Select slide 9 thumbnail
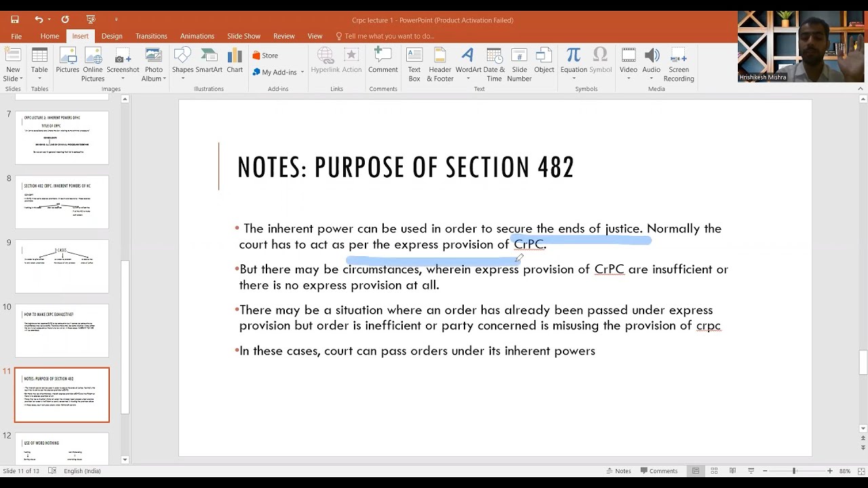This screenshot has height=488, width=868. [x=62, y=266]
